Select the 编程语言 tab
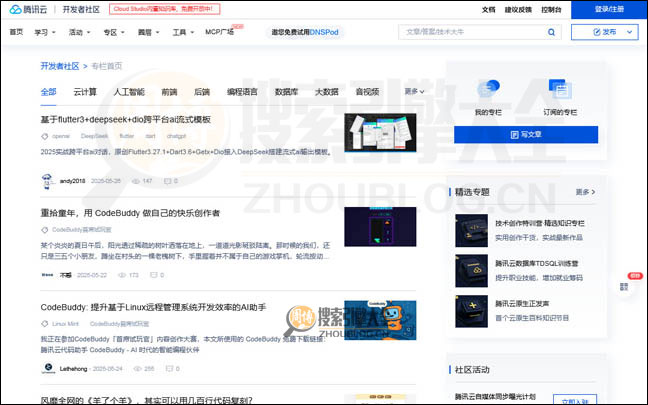Viewport: 648px width, 405px height. point(242,92)
